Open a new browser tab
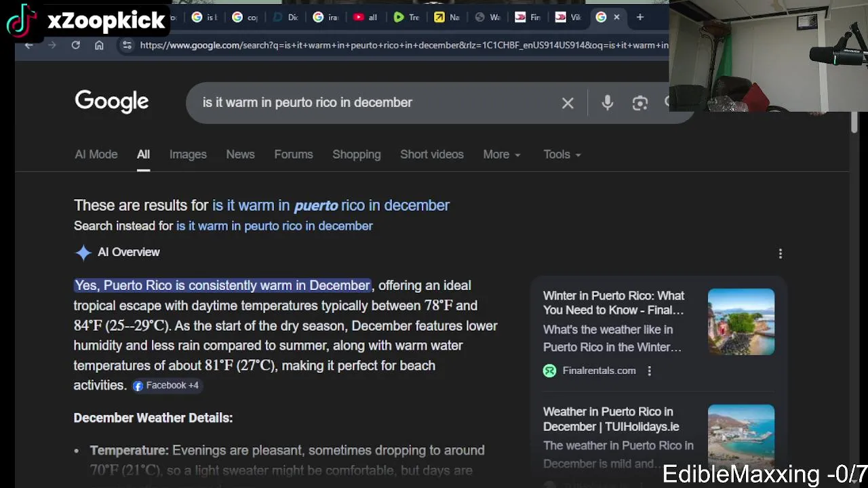The height and width of the screenshot is (488, 868). point(639,17)
